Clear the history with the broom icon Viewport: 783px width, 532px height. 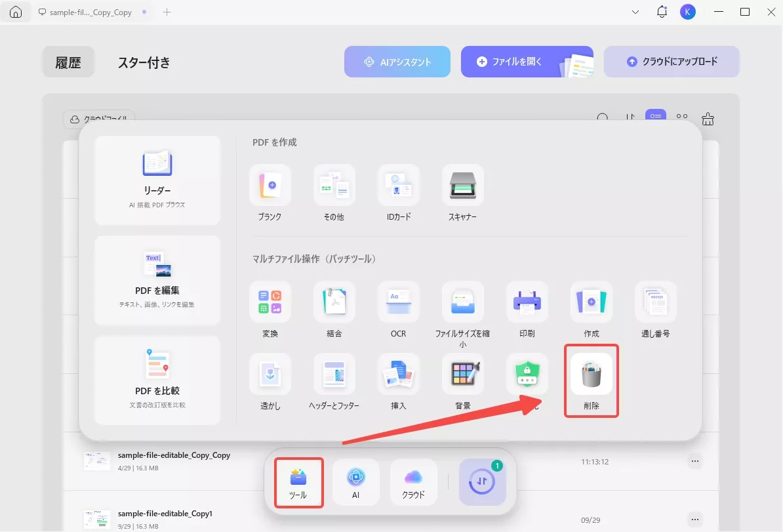[x=708, y=118]
